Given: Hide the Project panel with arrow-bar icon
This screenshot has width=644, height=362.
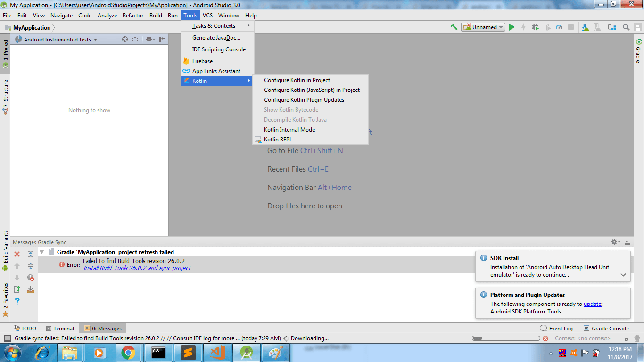Looking at the screenshot, I should [162, 39].
